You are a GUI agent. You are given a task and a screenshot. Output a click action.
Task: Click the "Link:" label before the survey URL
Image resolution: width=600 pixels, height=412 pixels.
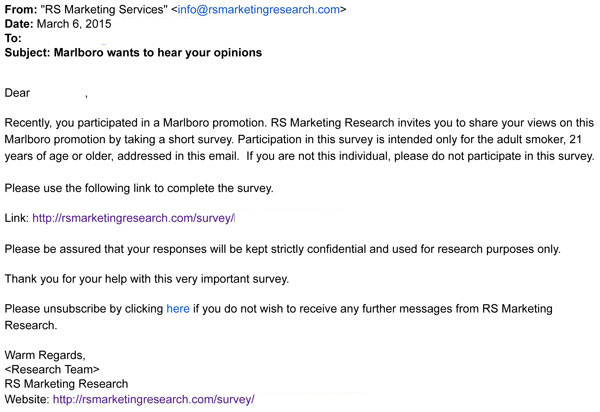click(17, 218)
